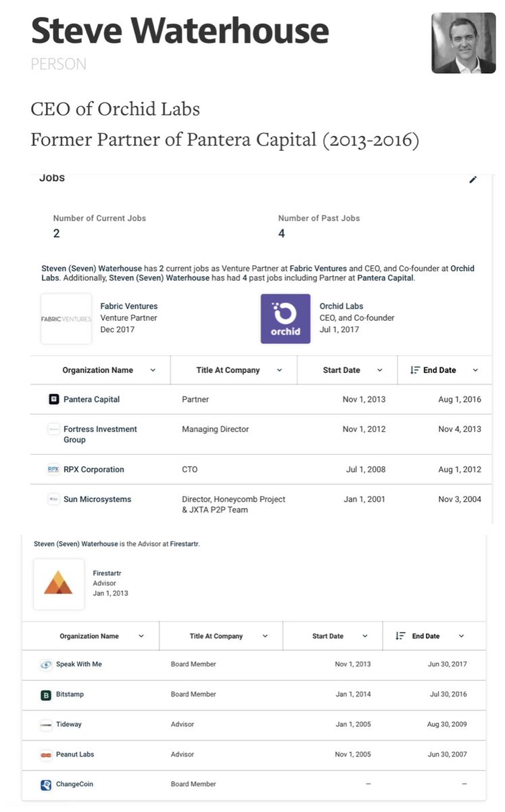Expand Title At Company dropdown in board table
The height and width of the screenshot is (812, 505).
(265, 637)
